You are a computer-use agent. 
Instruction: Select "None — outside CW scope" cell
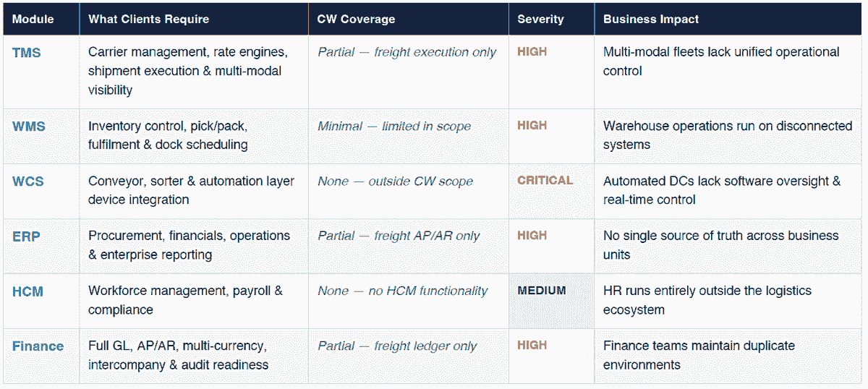(395, 181)
